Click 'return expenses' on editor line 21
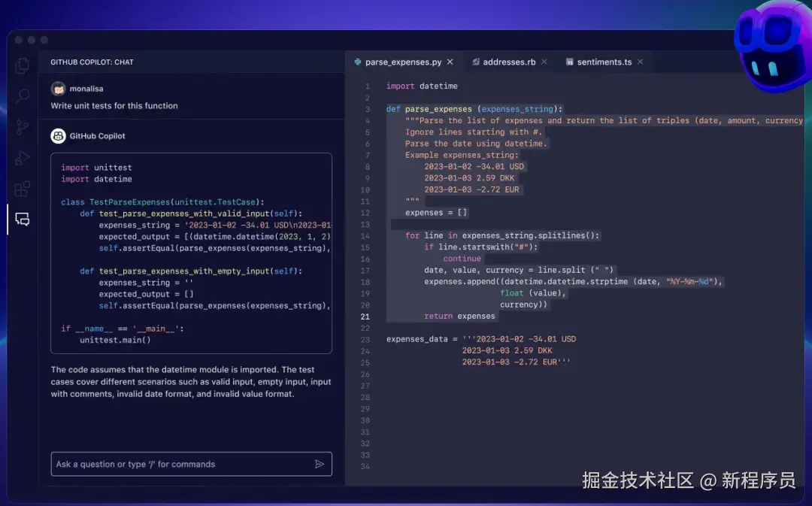812x506 pixels. tap(459, 317)
